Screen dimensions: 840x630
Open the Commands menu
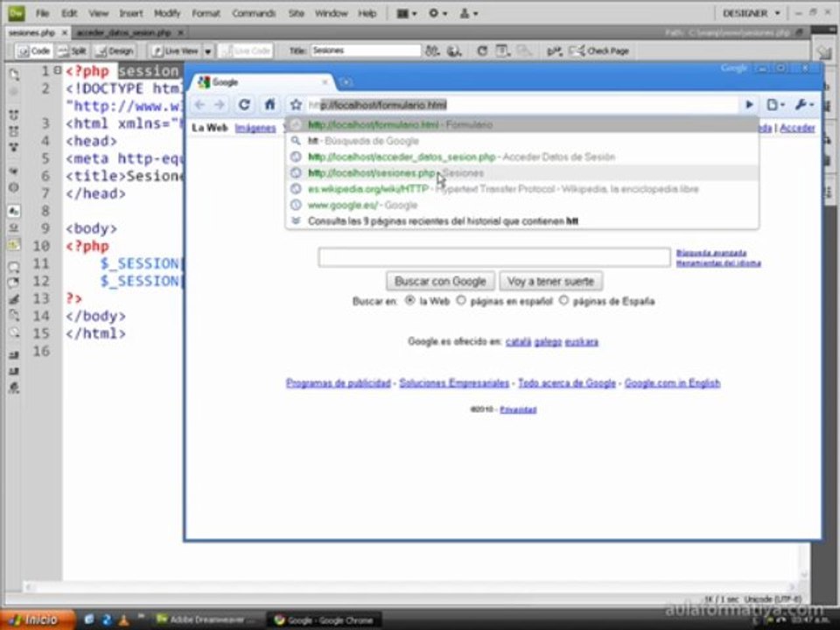coord(254,13)
